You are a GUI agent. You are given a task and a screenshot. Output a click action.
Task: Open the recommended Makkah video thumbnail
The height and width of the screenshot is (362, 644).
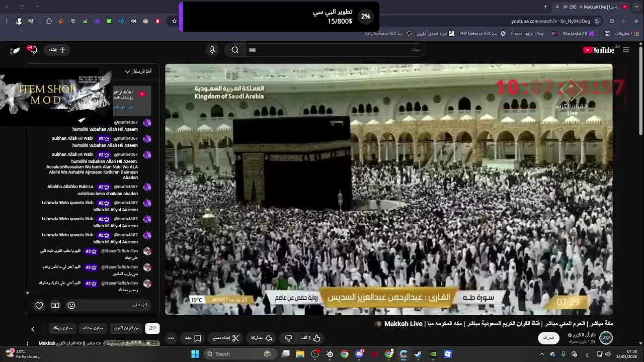point(131,344)
